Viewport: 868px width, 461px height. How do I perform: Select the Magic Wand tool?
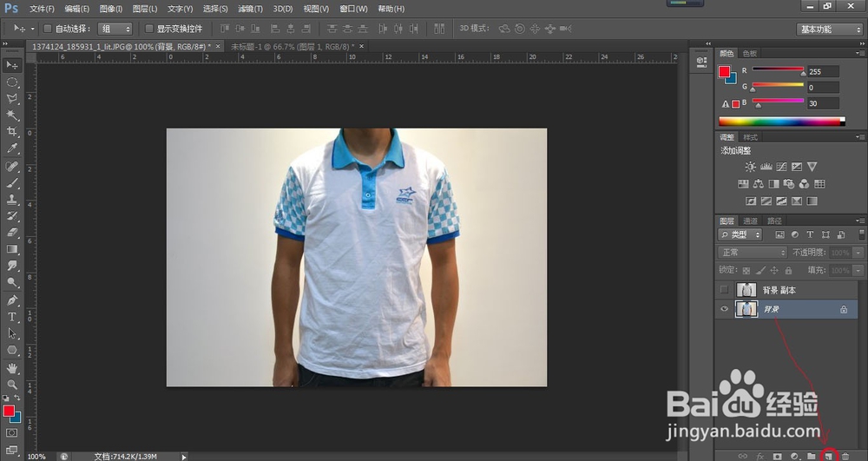pos(11,115)
